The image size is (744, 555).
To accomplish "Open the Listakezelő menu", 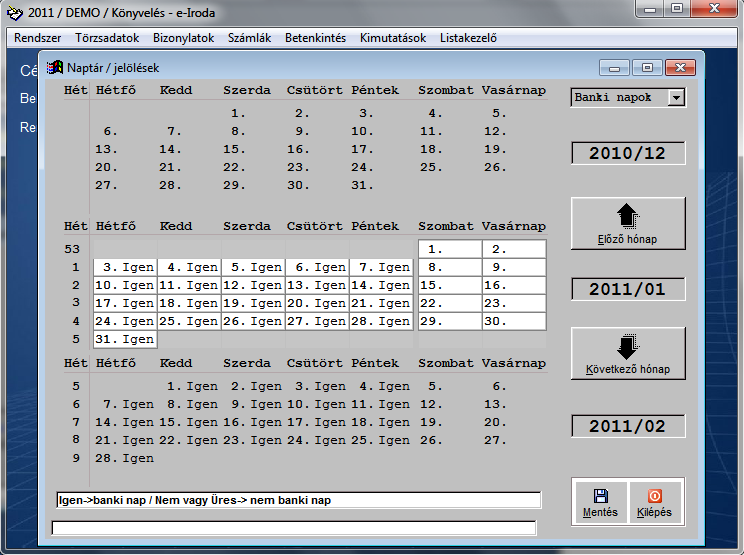I will pos(468,38).
